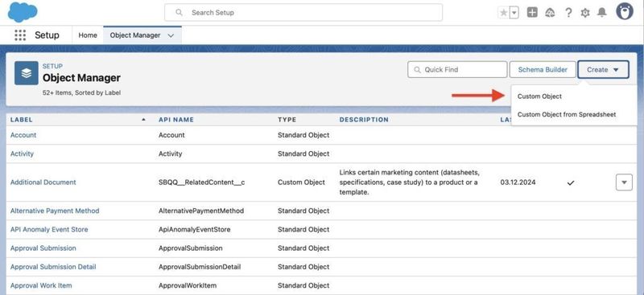Open the Alternative Payment Method link
The height and width of the screenshot is (295, 644).
point(55,211)
